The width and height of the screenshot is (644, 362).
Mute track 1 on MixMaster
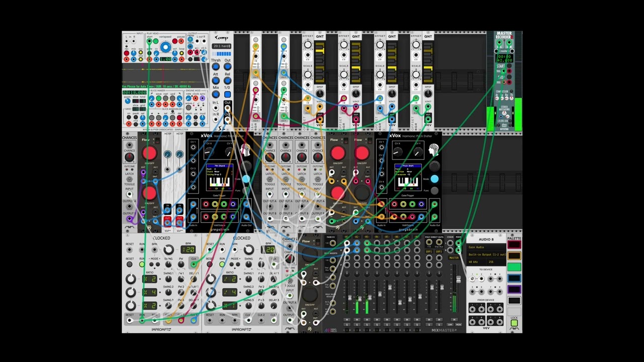(x=347, y=319)
